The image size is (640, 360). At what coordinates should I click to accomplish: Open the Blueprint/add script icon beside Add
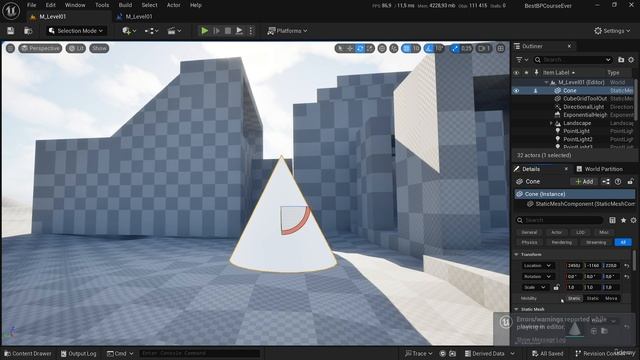(x=606, y=182)
